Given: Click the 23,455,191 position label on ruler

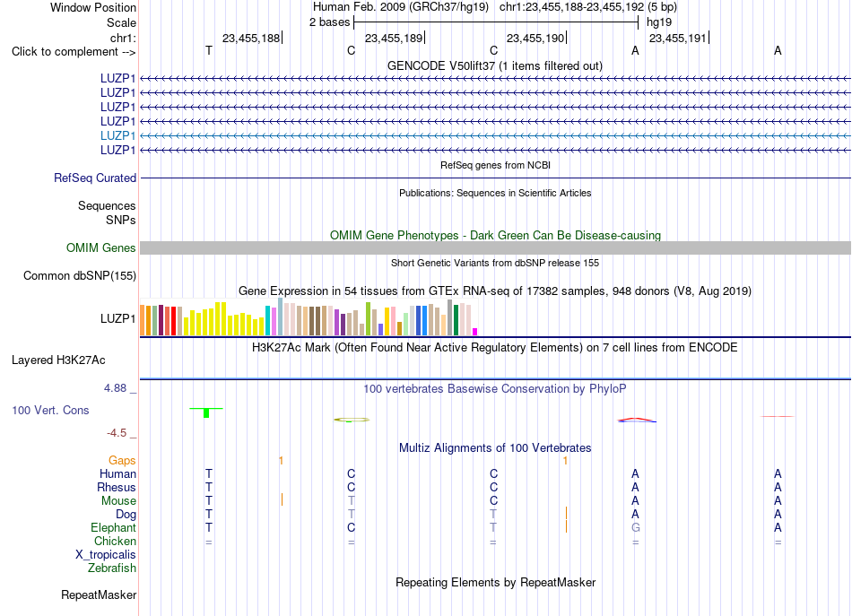Looking at the screenshot, I should (678, 38).
